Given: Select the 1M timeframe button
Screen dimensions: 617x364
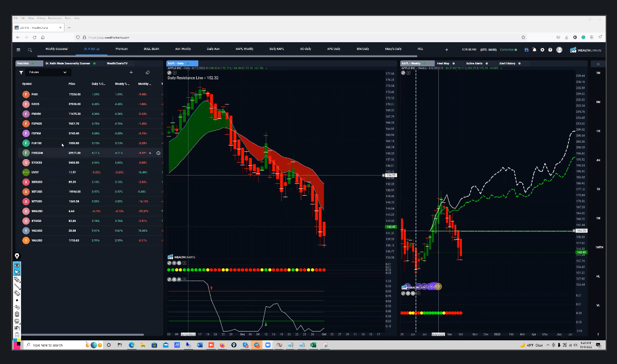Looking at the screenshot, I should tap(598, 73).
